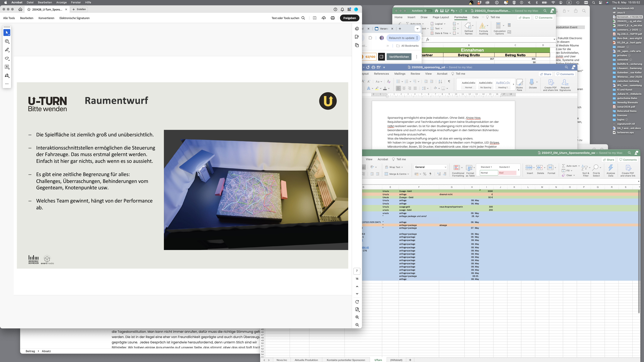Click Analyse Data in Sponsorenliste Excel
The image size is (644, 362).
(x=610, y=170)
